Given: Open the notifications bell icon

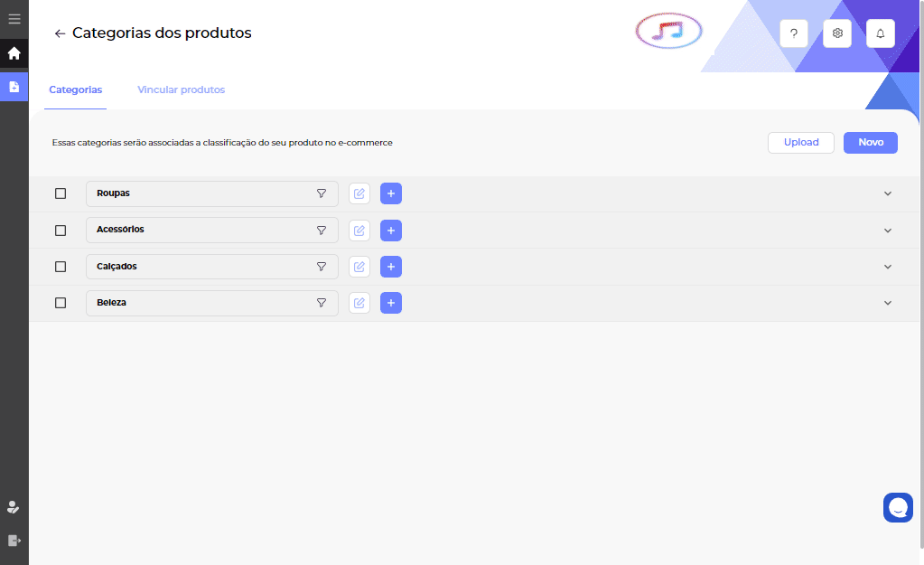Looking at the screenshot, I should pyautogui.click(x=881, y=33).
